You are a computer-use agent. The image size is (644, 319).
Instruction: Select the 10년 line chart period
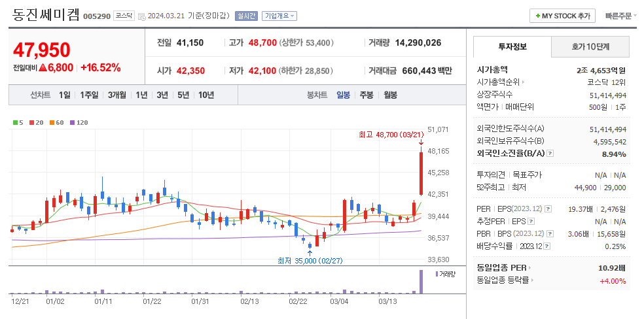point(206,95)
